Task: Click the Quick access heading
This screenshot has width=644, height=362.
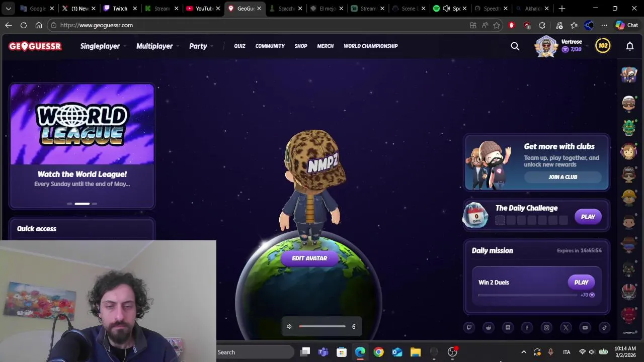Action: tap(37, 229)
